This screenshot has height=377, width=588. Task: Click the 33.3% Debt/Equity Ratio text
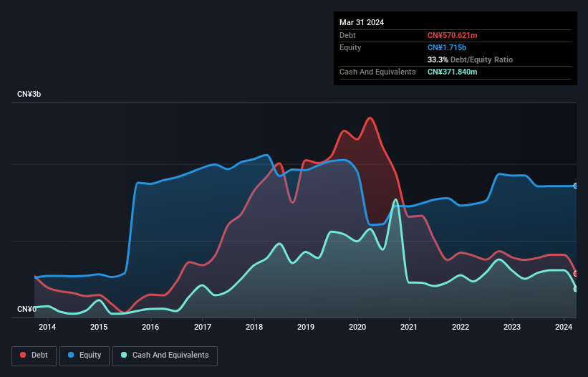tap(470, 59)
